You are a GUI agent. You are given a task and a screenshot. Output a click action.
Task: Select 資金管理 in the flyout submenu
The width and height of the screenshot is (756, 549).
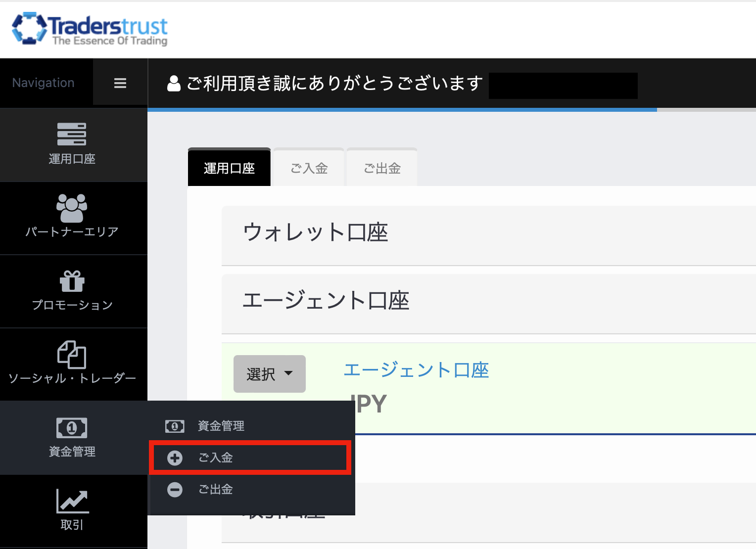click(x=221, y=426)
